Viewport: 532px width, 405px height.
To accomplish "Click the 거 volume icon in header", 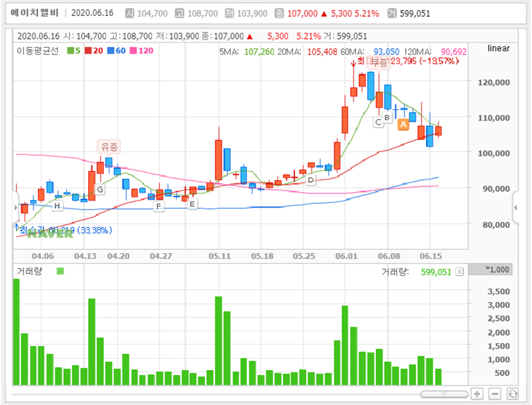I will point(392,13).
